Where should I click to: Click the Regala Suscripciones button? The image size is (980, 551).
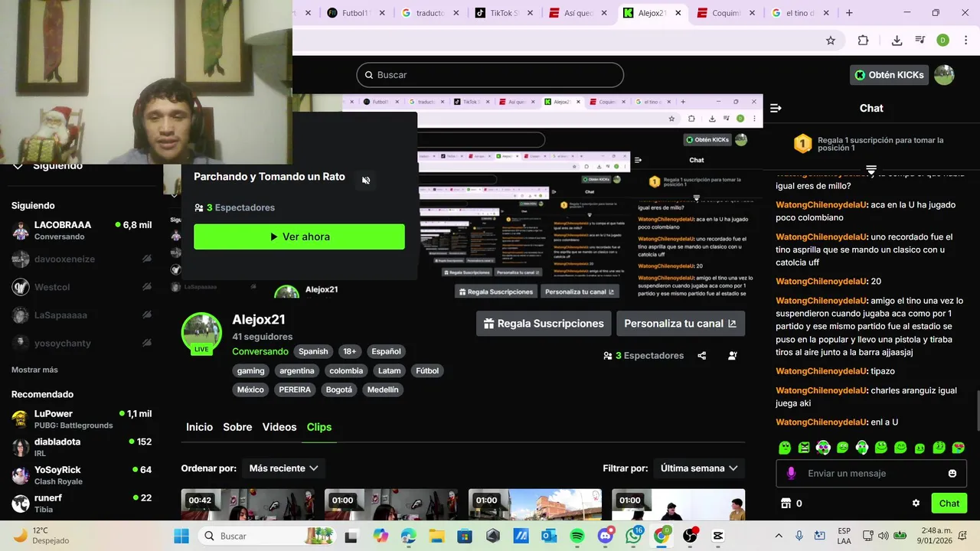click(x=544, y=324)
